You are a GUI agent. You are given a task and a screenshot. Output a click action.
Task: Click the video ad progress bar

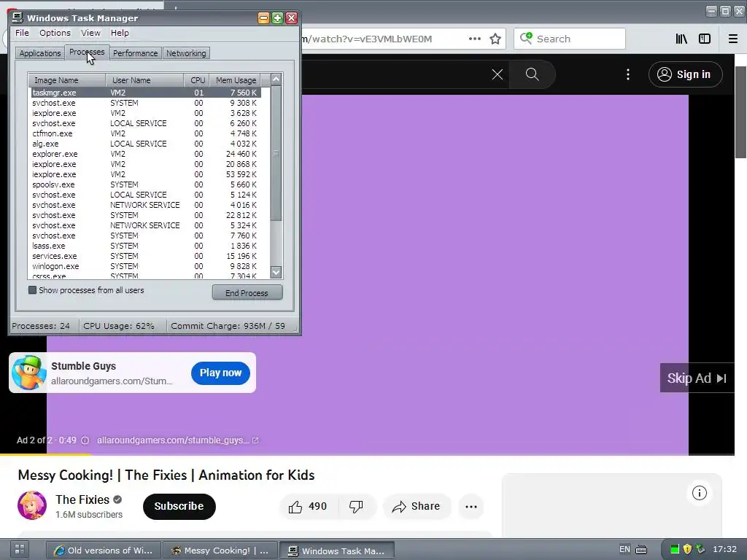pyautogui.click(x=367, y=455)
